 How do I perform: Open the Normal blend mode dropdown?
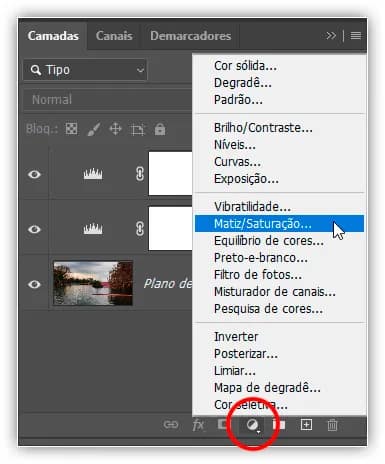click(x=108, y=100)
